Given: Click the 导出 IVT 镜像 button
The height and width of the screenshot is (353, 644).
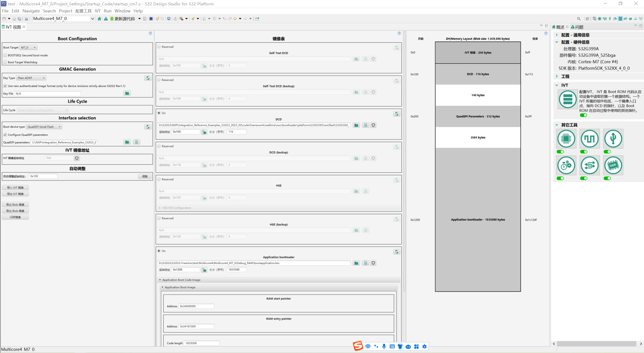Looking at the screenshot, I should coord(15,194).
